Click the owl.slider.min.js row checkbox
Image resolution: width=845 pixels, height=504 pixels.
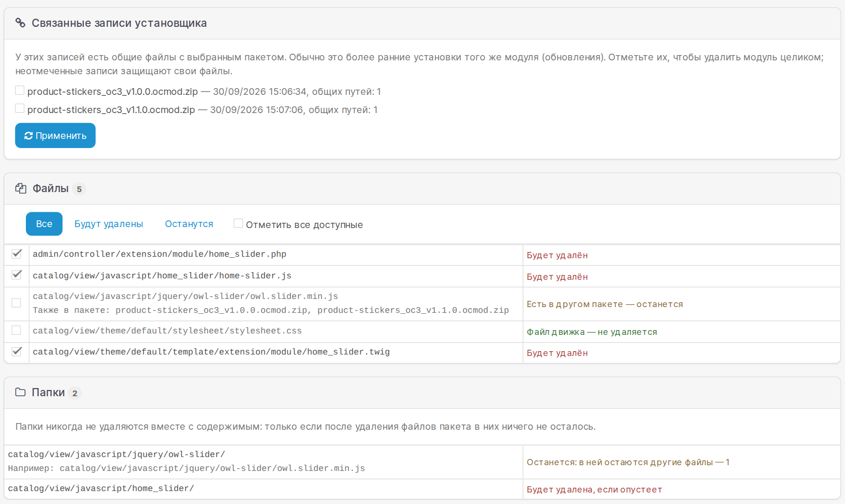[16, 303]
